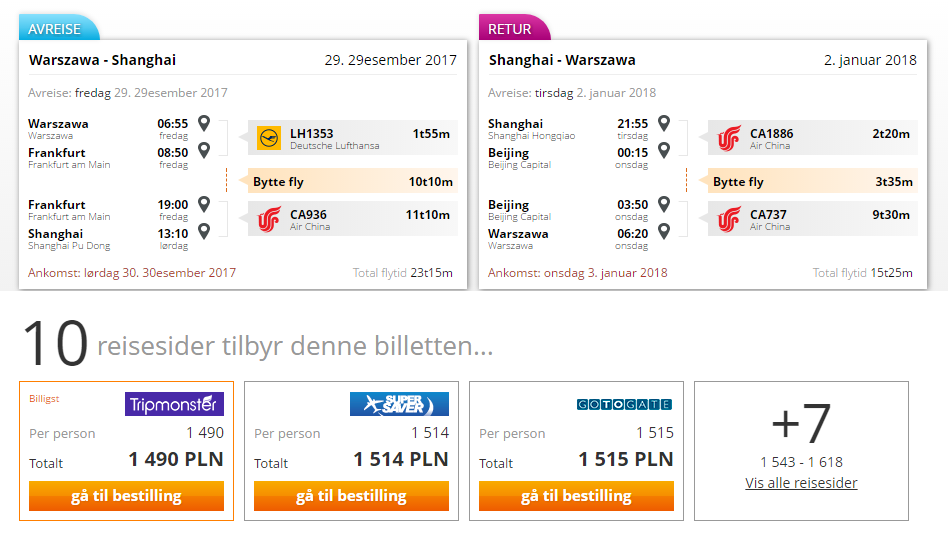Click the map pin beside Beijing 00:15
The height and width of the screenshot is (540, 948).
664,150
